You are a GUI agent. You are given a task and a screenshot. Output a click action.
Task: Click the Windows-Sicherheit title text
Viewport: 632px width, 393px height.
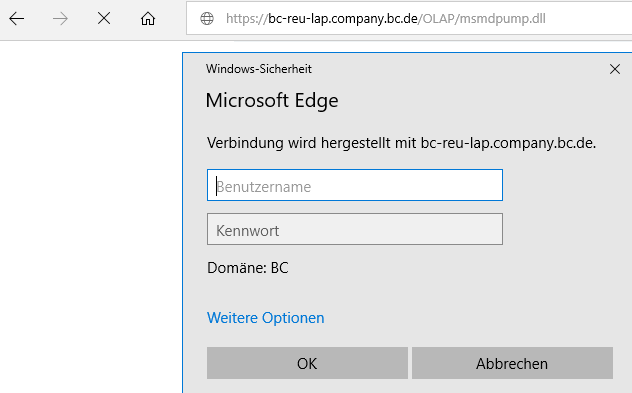click(x=259, y=69)
